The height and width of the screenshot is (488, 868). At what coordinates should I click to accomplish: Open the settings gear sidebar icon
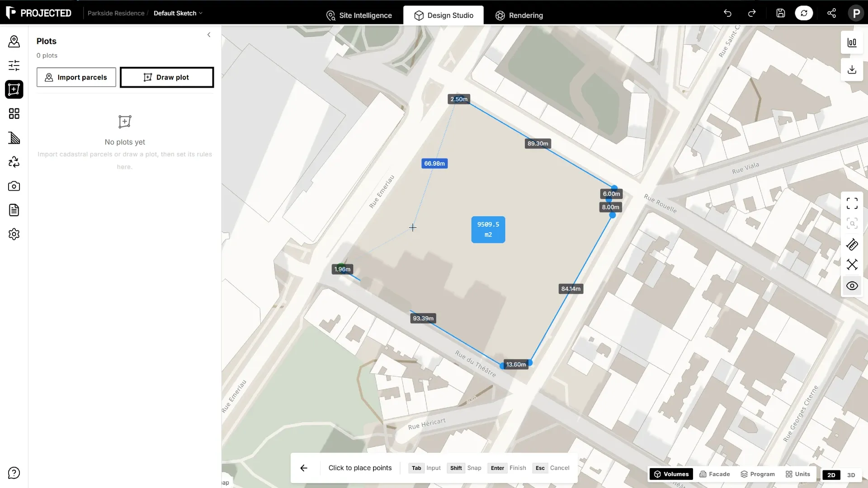tap(14, 234)
